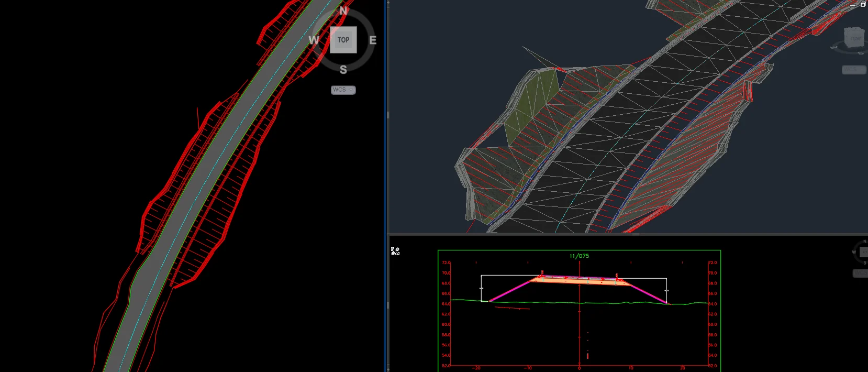Select the S direction on plan ViewCube compass
This screenshot has width=868, height=372.
tap(343, 70)
